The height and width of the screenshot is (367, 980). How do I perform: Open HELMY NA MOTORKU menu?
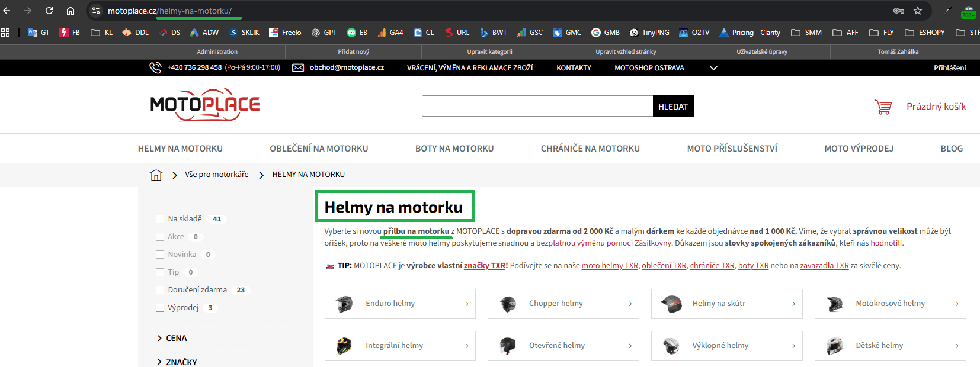pyautogui.click(x=180, y=149)
